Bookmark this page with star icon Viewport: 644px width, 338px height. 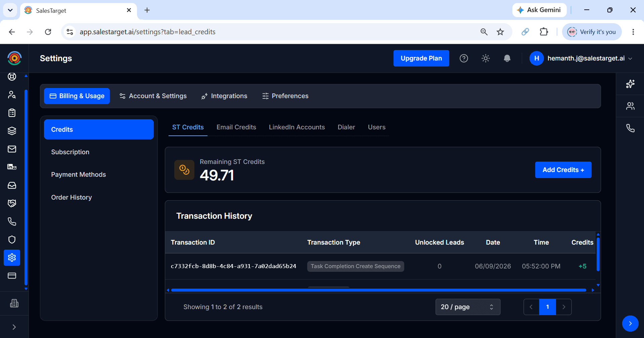pyautogui.click(x=500, y=32)
